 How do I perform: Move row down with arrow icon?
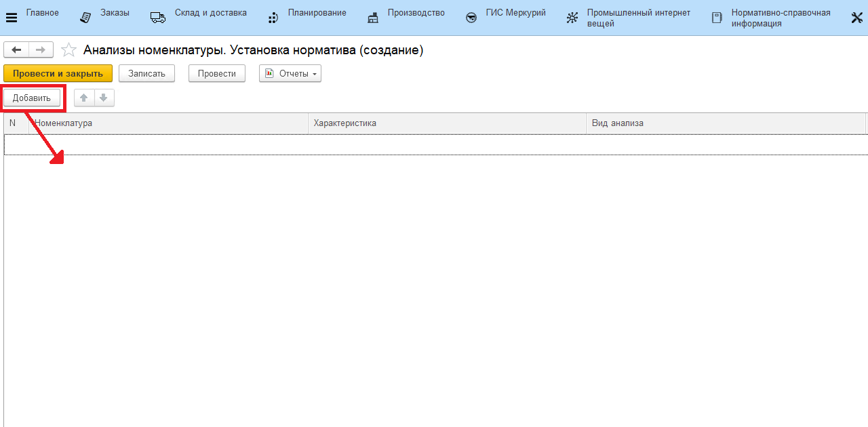[x=104, y=98]
